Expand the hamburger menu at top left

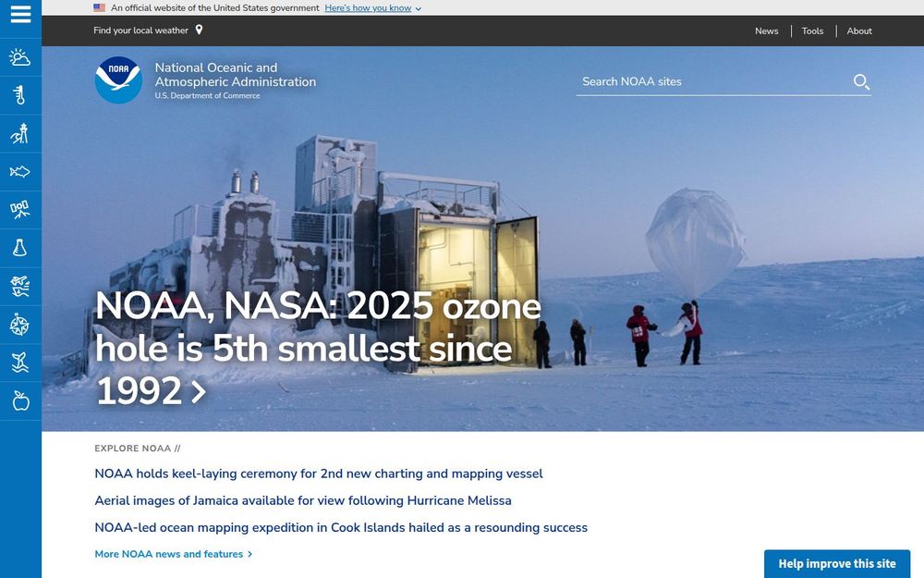(x=20, y=14)
